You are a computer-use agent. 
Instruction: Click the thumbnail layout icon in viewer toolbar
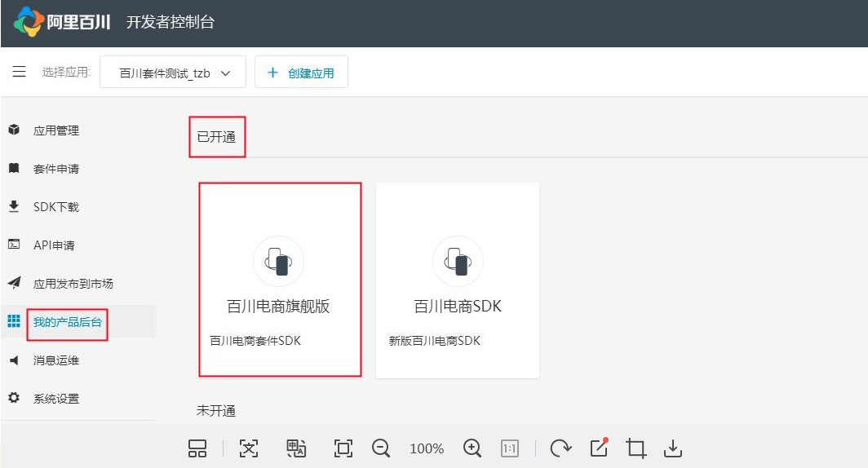click(197, 448)
